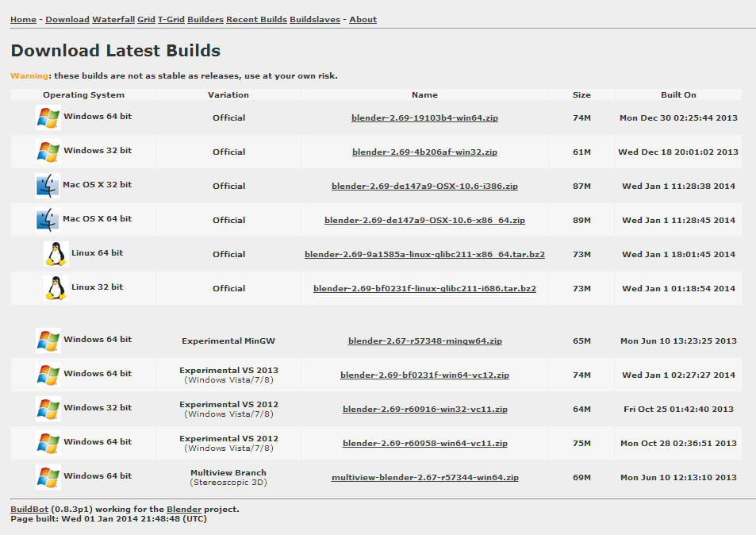The image size is (756, 535).
Task: Open the BuildBot link in the footer
Action: pos(29,509)
